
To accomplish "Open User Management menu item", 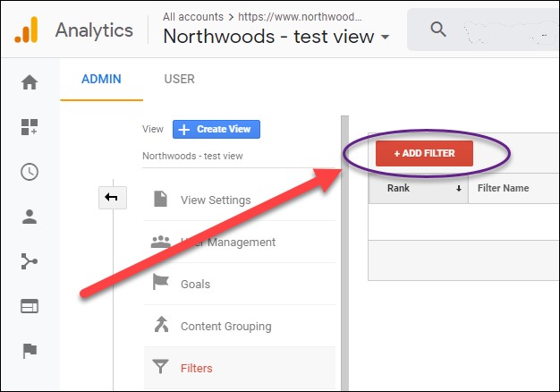I will [239, 242].
